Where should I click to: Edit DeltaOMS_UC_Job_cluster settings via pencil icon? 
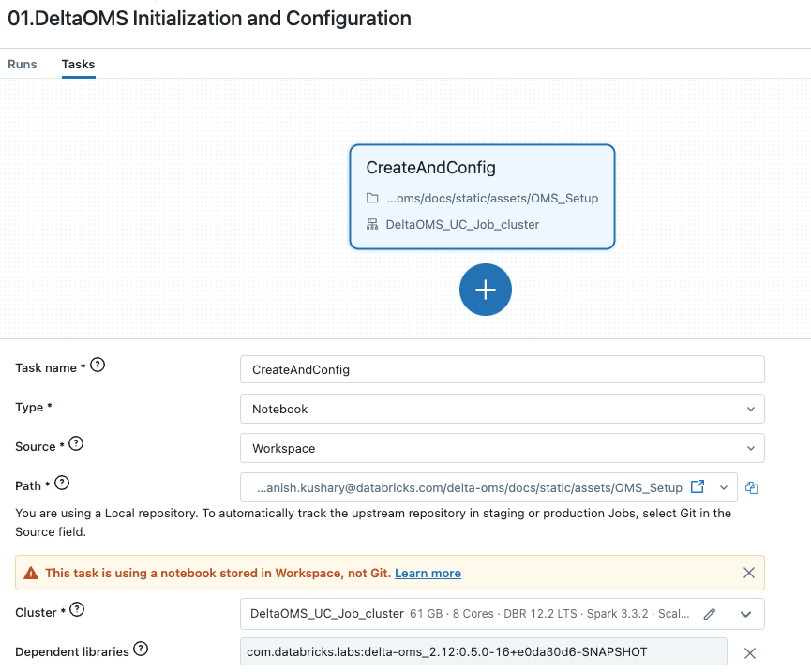click(x=709, y=613)
